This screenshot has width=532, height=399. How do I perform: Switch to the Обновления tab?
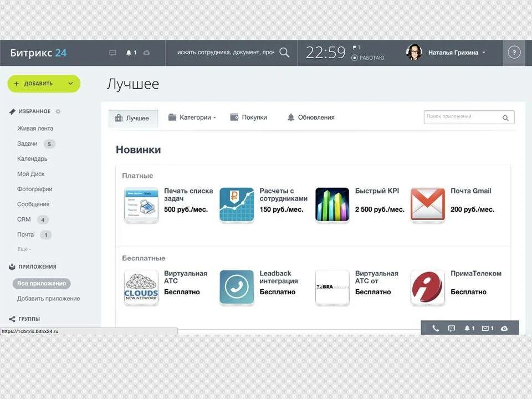pos(311,117)
